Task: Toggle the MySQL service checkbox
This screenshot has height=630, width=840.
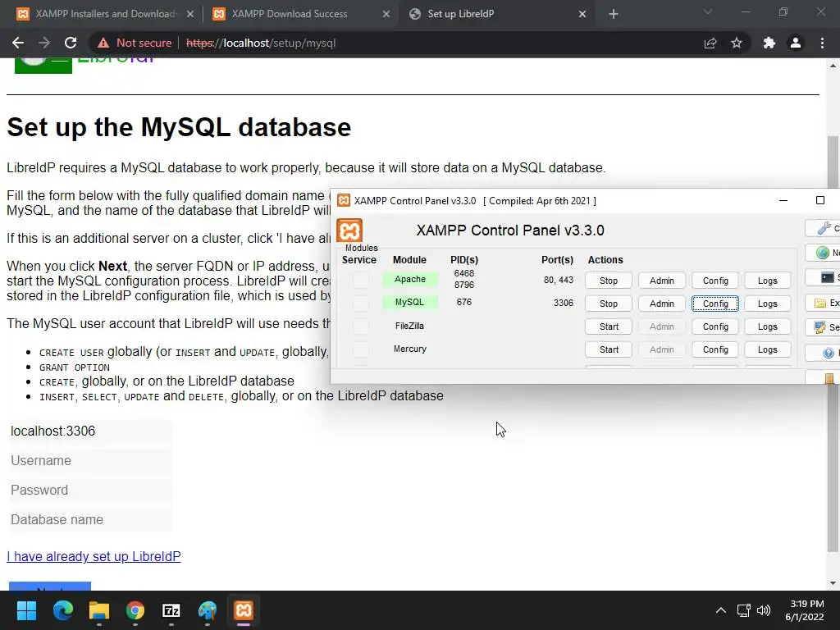Action: tap(361, 303)
